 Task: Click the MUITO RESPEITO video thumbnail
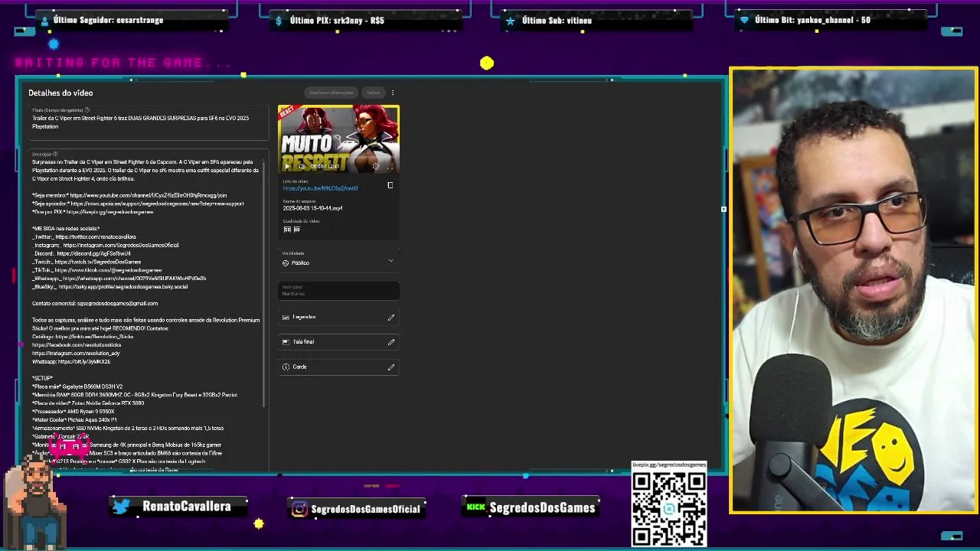click(338, 139)
